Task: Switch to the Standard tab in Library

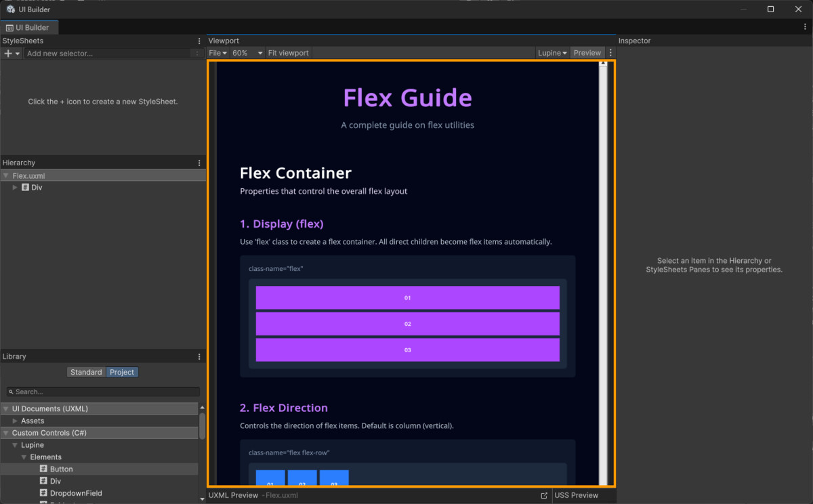Action: [x=86, y=372]
